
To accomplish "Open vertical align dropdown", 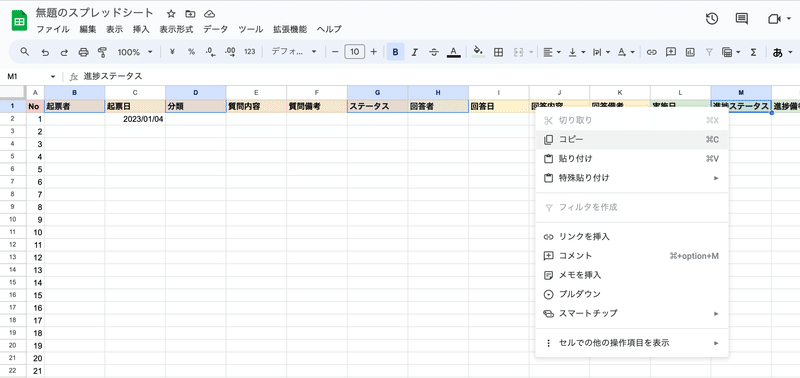I will (x=577, y=52).
